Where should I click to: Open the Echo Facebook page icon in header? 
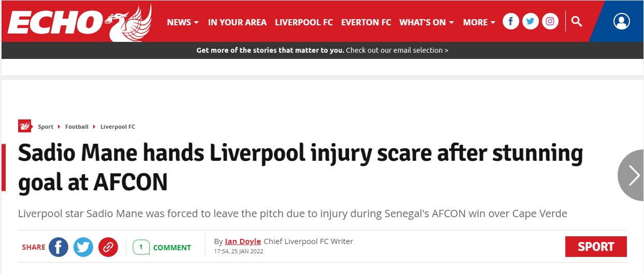(x=510, y=22)
